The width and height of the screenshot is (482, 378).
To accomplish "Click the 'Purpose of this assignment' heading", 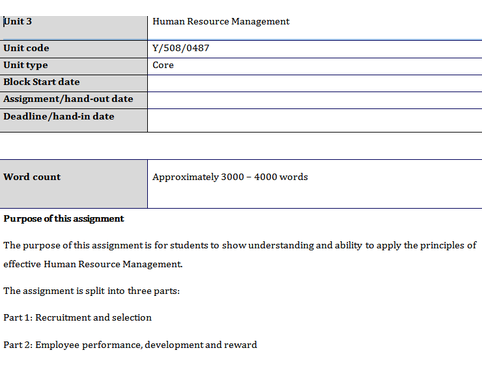I will point(64,219).
